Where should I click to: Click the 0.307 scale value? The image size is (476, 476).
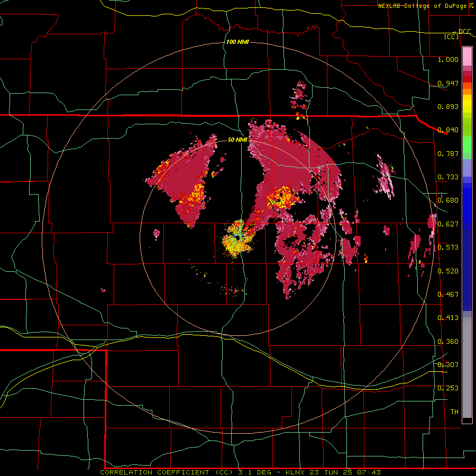tap(448, 365)
